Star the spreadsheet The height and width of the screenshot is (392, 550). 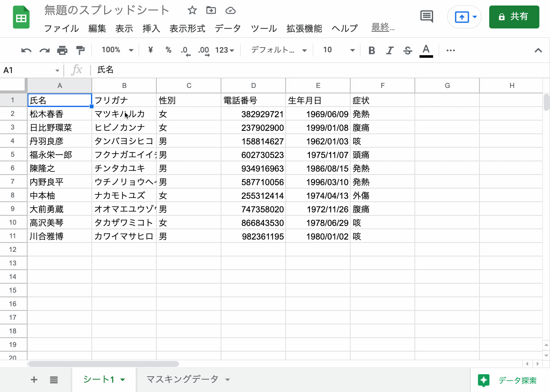[192, 10]
